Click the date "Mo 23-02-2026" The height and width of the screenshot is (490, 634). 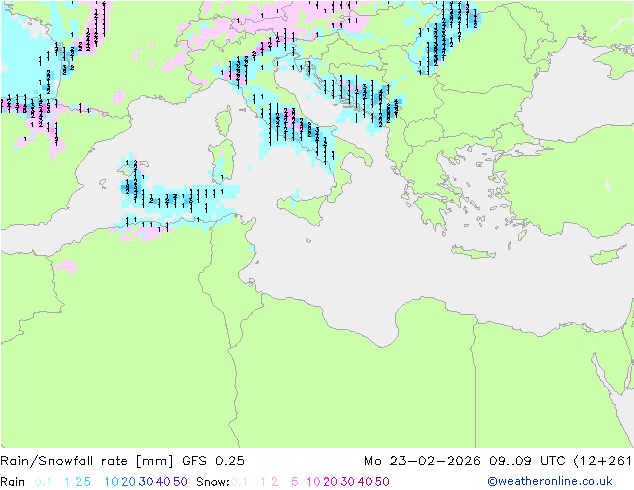tap(422, 461)
